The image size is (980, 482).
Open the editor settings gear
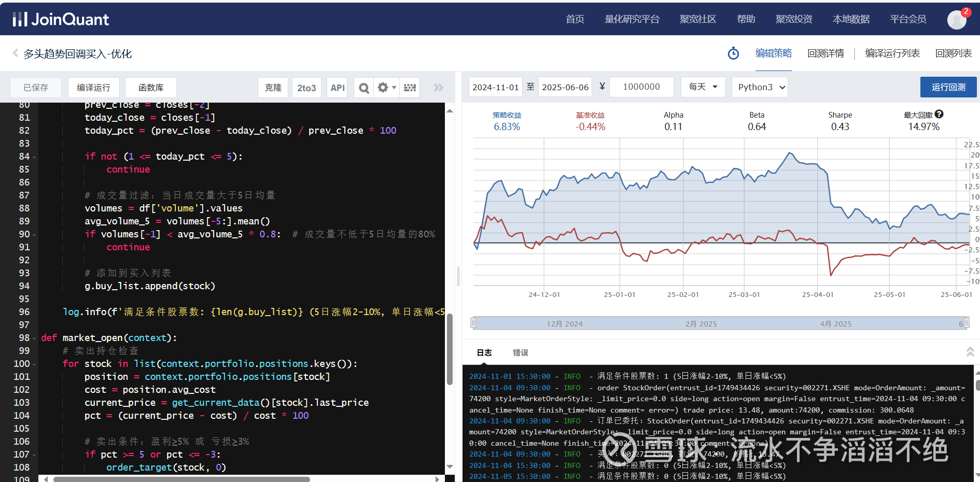coord(384,88)
